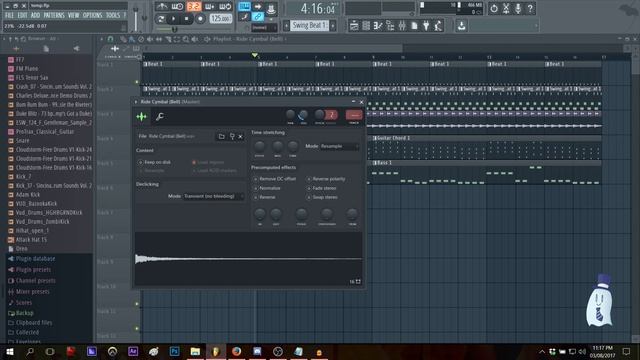Select the playlist zoom magnifier tool
The height and width of the screenshot is (360, 640).
click(186, 39)
